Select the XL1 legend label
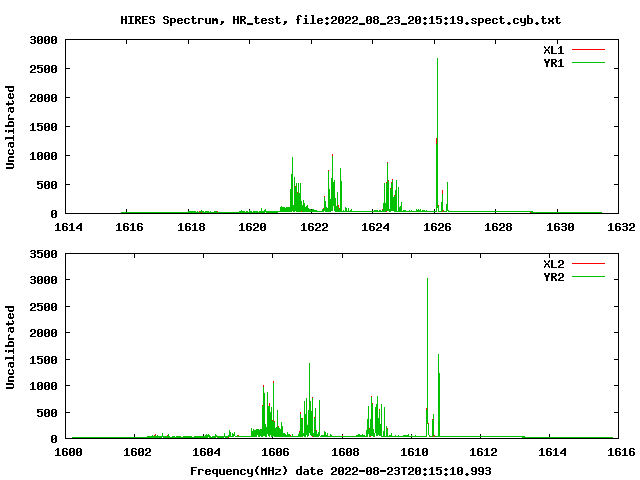This screenshot has width=640, height=480. pyautogui.click(x=553, y=50)
